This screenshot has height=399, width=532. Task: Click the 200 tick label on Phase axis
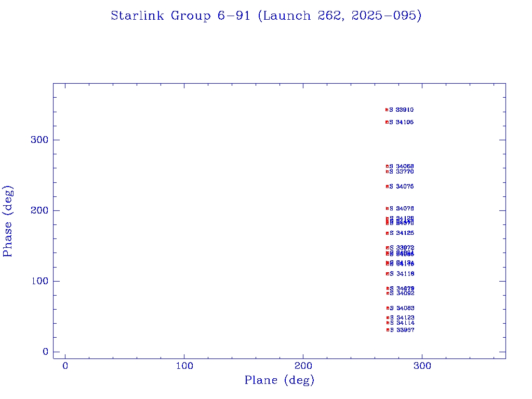pos(39,210)
